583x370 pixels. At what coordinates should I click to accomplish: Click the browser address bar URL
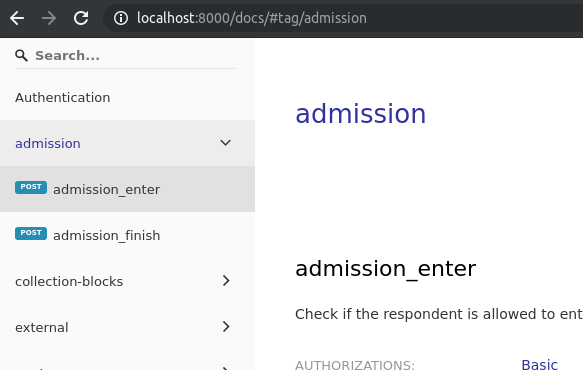click(x=252, y=18)
